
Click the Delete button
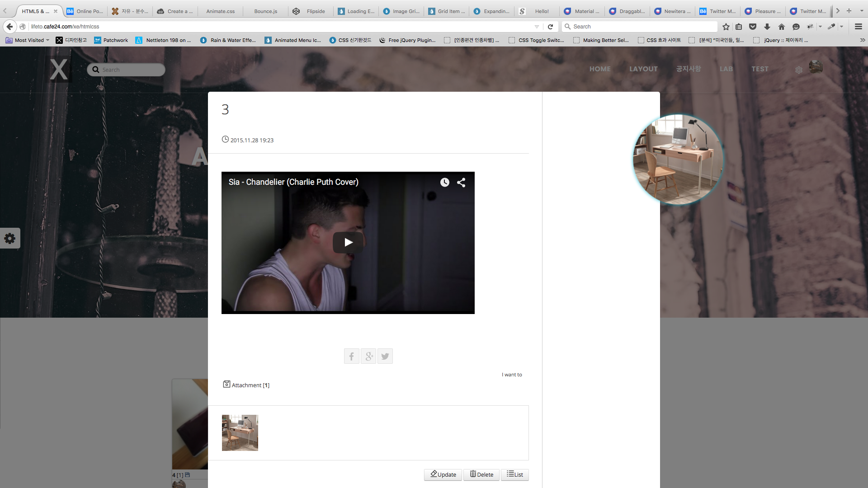(481, 474)
